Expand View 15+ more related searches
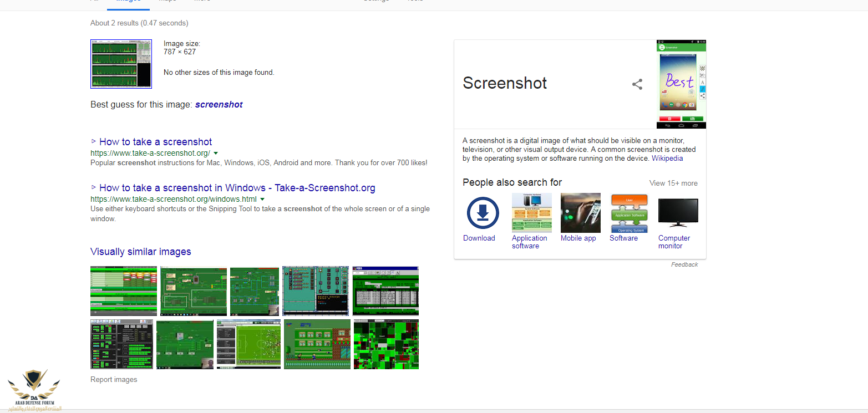The height and width of the screenshot is (413, 868). point(673,183)
